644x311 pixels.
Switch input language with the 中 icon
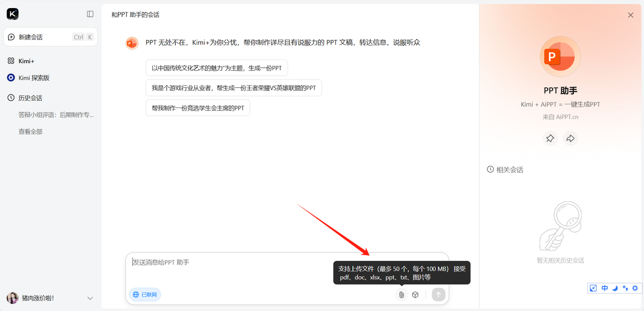point(605,288)
